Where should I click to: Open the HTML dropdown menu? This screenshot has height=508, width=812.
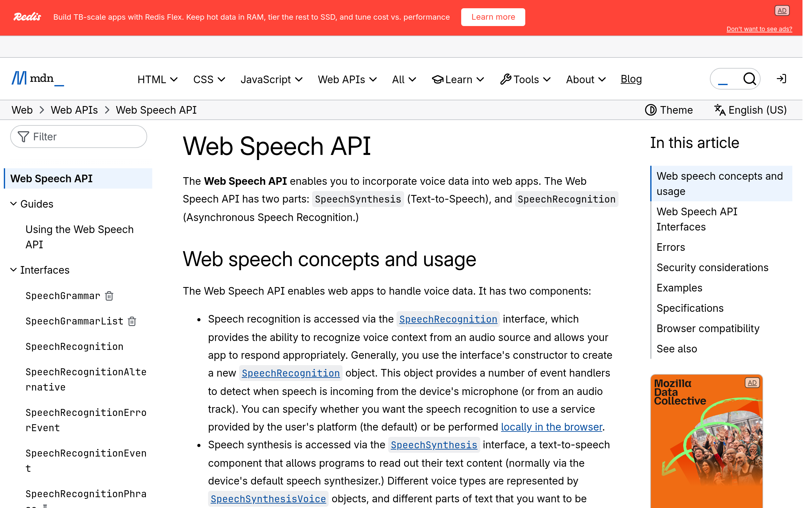tap(157, 79)
